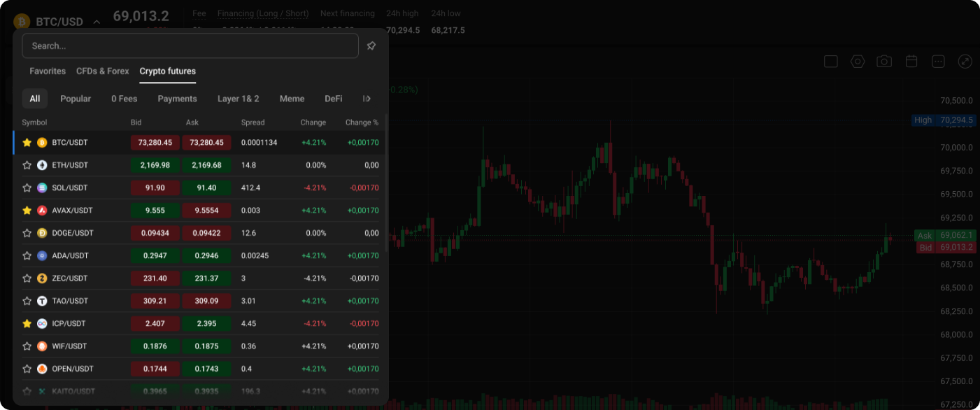Expand the chart to fullscreen

coord(965,62)
